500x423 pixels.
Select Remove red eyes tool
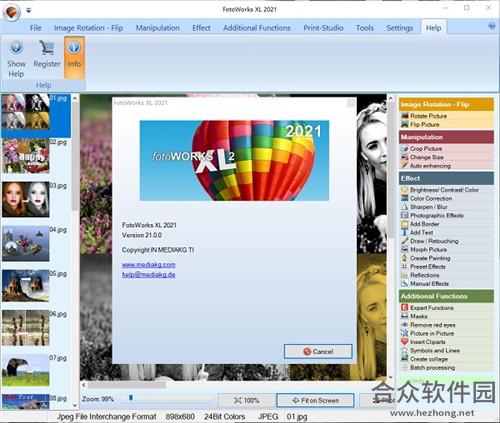coord(432,325)
